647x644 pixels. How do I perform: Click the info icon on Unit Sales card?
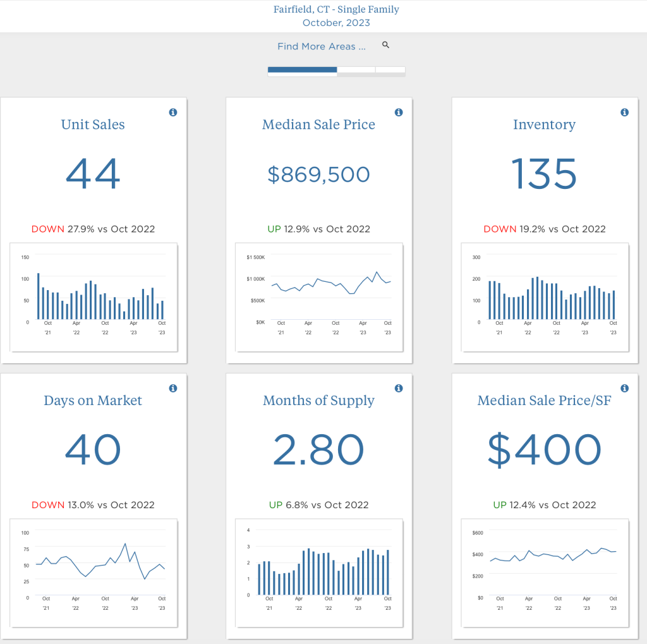[173, 112]
